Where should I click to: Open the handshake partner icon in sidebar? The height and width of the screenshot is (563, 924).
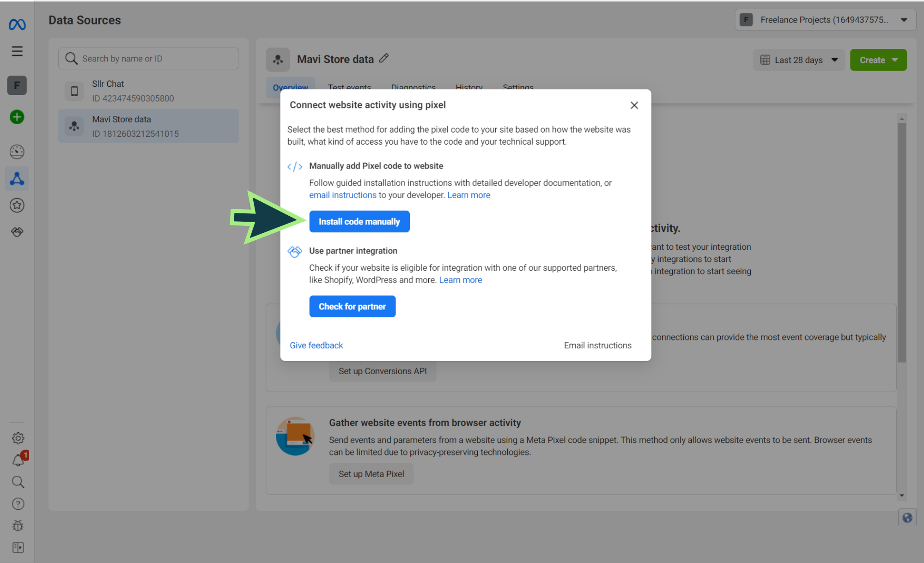[17, 232]
